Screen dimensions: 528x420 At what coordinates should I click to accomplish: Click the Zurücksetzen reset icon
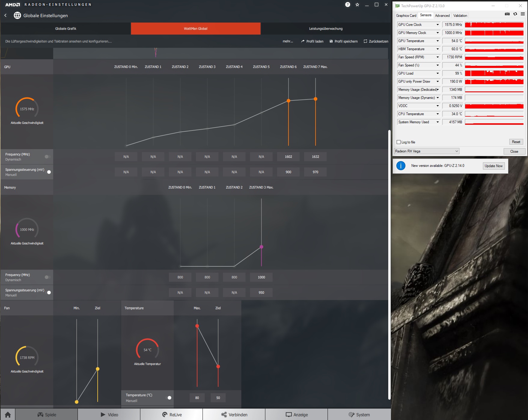[365, 41]
